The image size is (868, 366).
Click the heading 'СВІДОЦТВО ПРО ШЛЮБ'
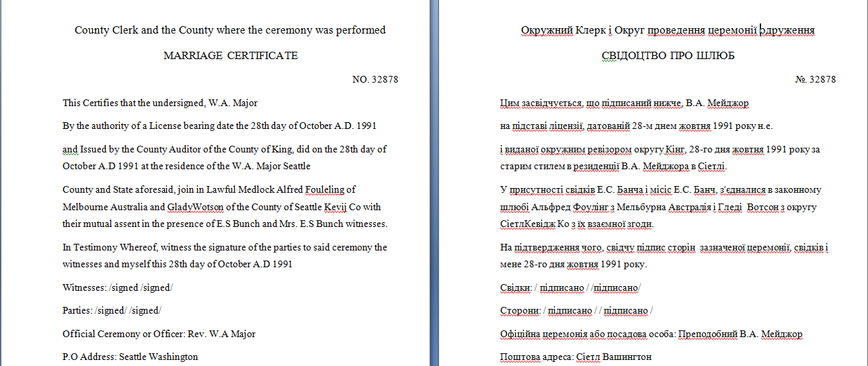tap(668, 56)
